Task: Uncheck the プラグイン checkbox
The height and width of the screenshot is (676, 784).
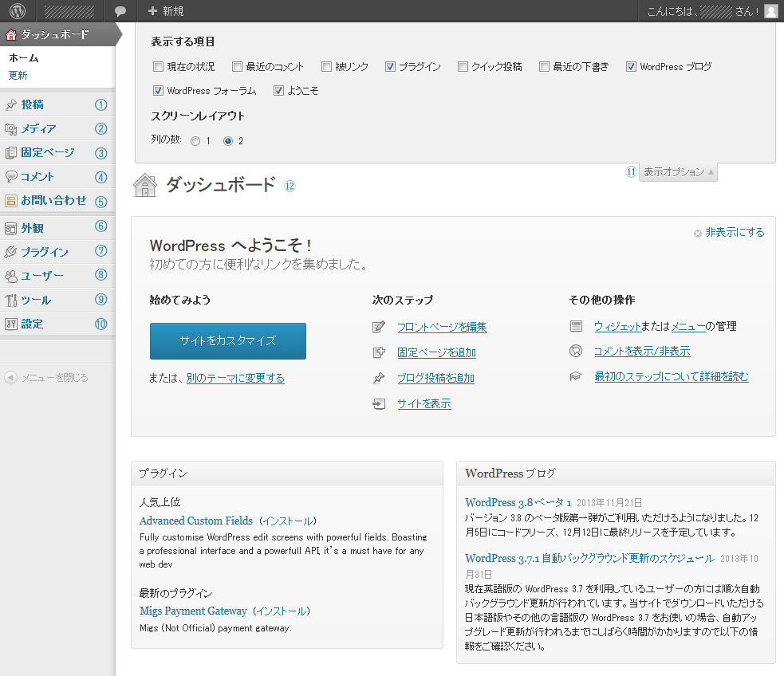Action: (390, 66)
